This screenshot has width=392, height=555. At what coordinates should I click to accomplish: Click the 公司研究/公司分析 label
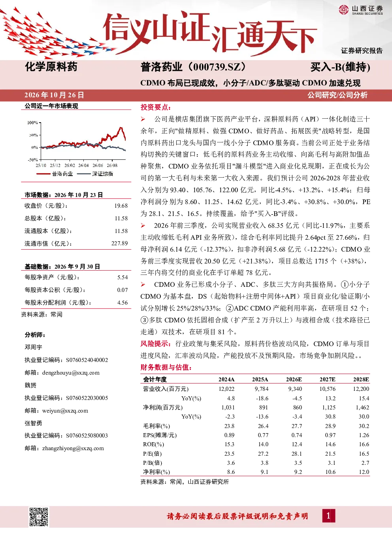[x=337, y=95]
